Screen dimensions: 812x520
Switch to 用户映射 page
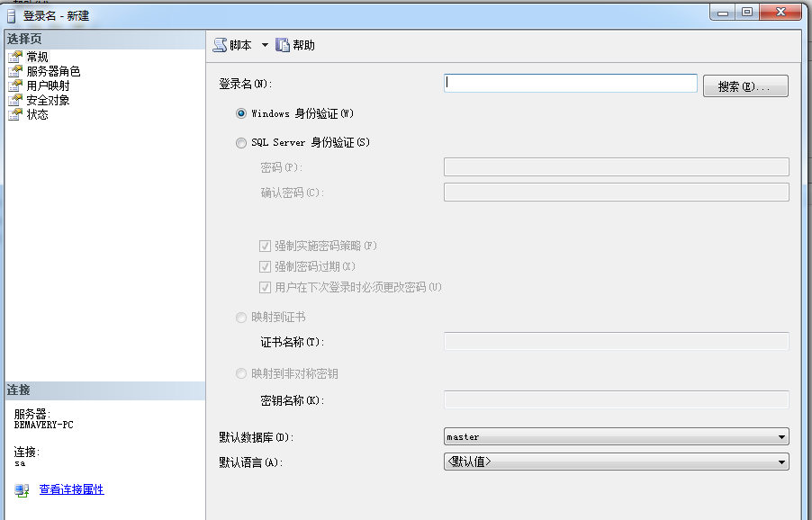[x=48, y=85]
